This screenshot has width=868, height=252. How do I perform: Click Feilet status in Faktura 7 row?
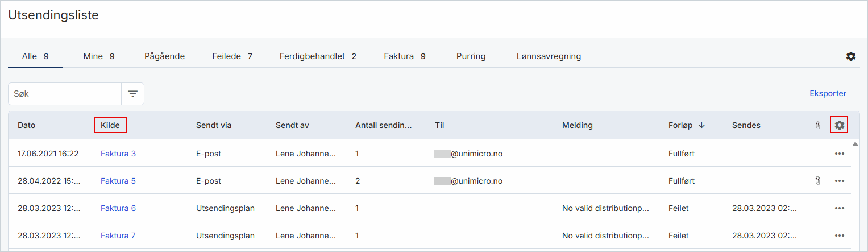click(679, 236)
